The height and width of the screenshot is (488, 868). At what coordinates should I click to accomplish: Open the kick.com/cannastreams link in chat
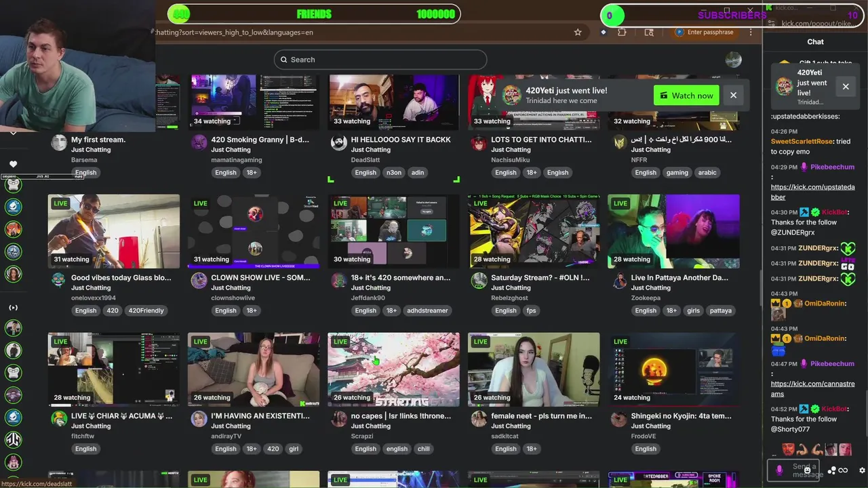812,389
